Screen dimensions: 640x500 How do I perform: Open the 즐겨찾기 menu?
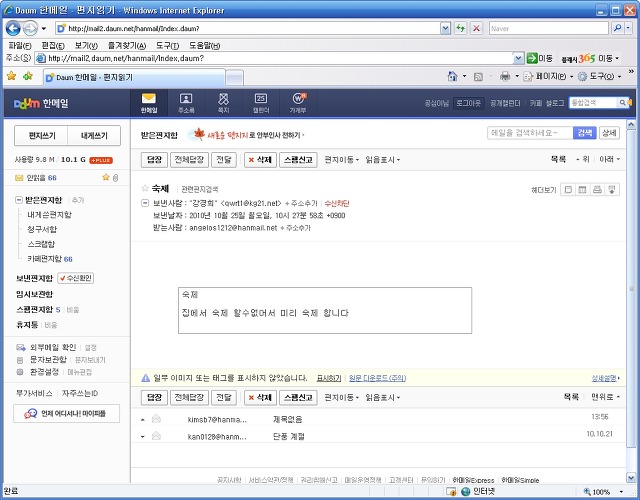tap(127, 46)
